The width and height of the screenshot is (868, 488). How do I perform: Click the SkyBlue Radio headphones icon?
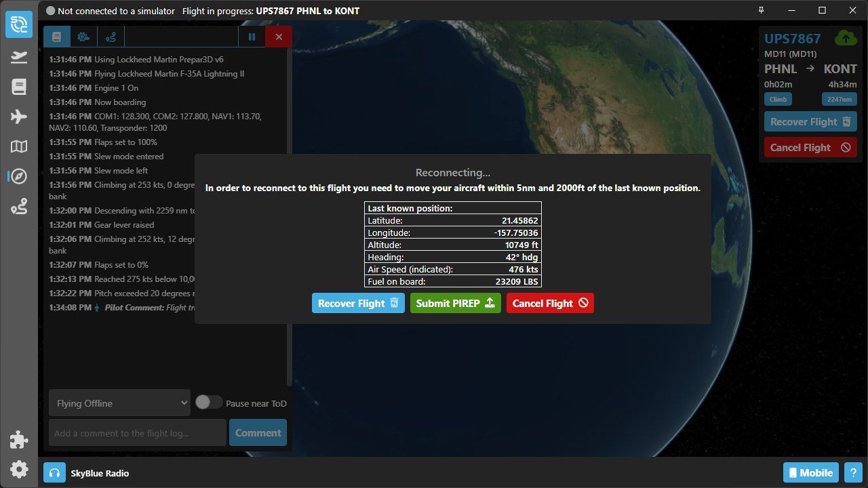(54, 472)
